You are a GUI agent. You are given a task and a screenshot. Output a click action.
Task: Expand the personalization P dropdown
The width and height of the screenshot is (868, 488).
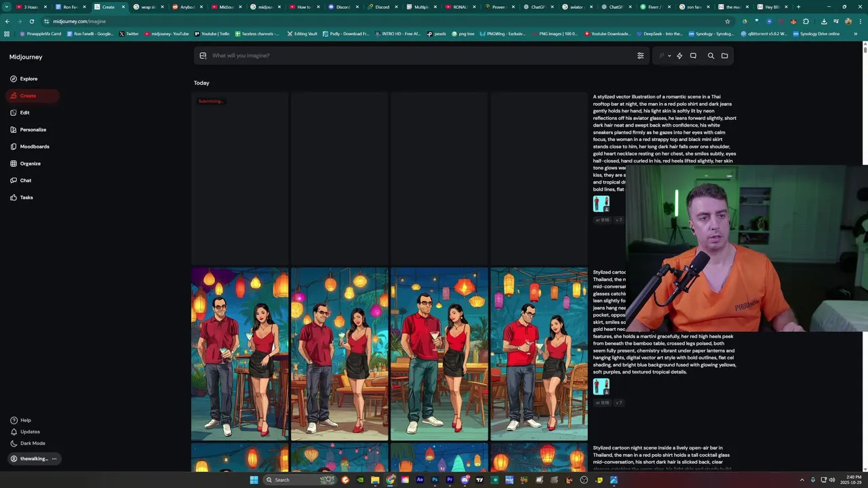tap(665, 56)
